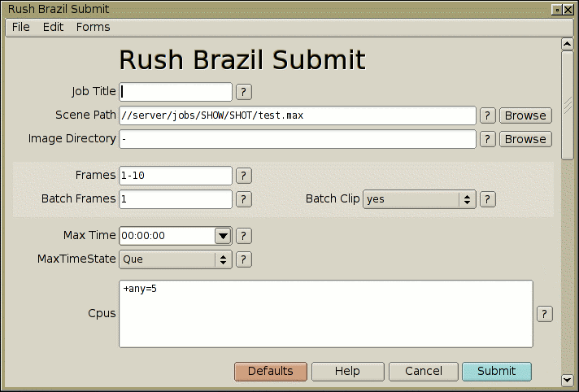Click into the Job Title text field
Screen dimensions: 579x392
pos(176,92)
